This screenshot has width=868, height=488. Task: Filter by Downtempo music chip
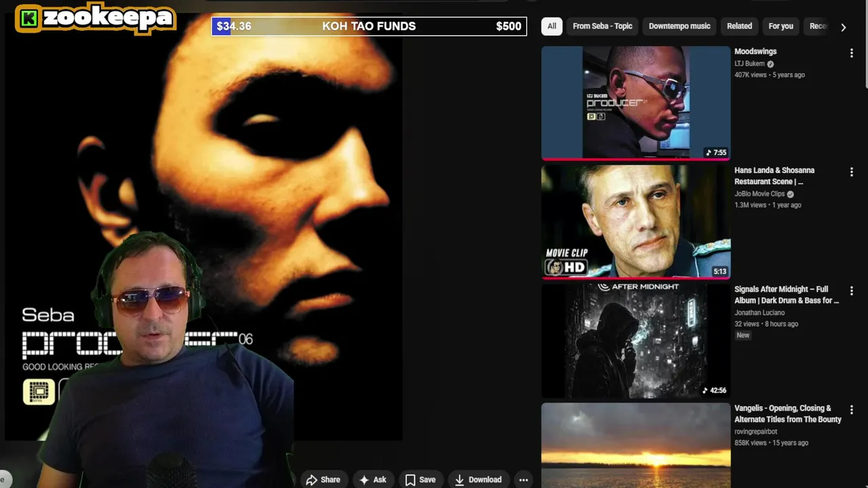[x=679, y=26]
